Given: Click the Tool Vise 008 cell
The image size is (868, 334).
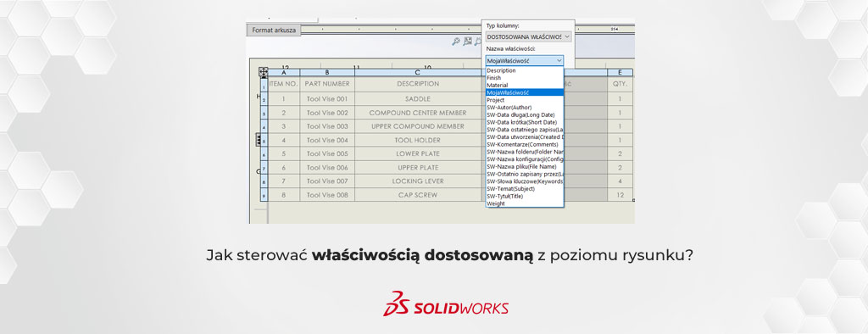Looking at the screenshot, I should 327,195.
